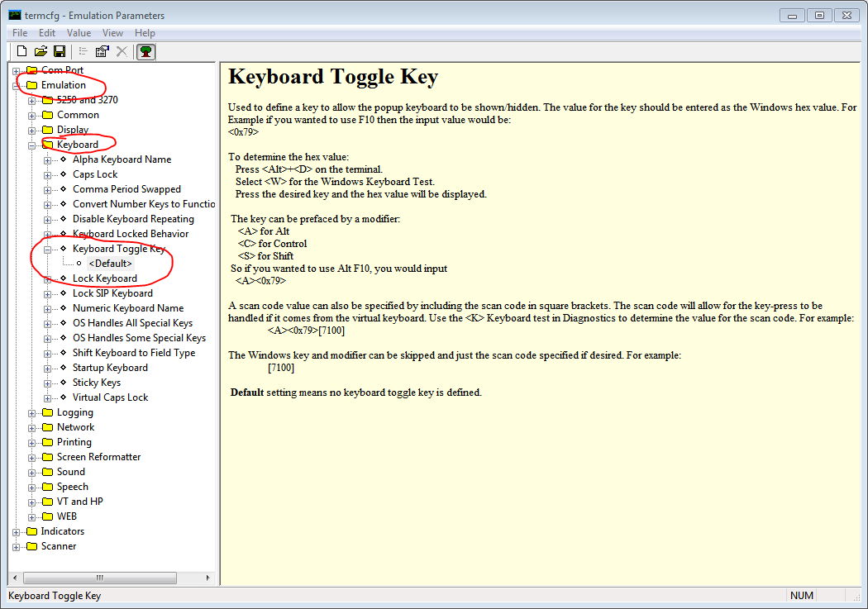
Task: Expand the Indicators tree node
Action: coord(17,531)
